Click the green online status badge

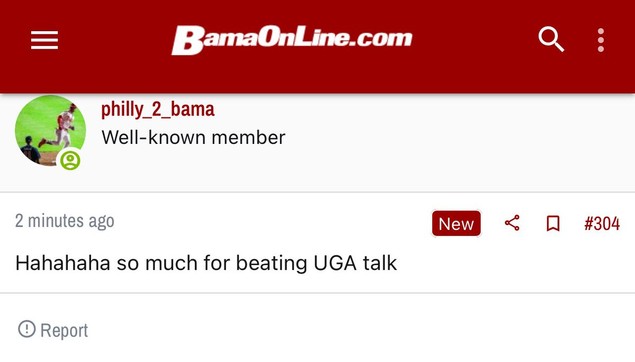(70, 160)
